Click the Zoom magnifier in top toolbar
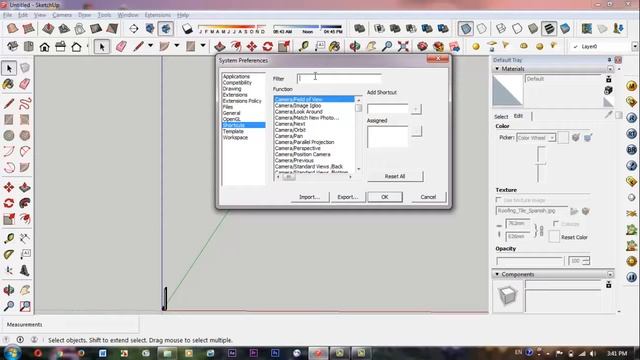 click(387, 47)
